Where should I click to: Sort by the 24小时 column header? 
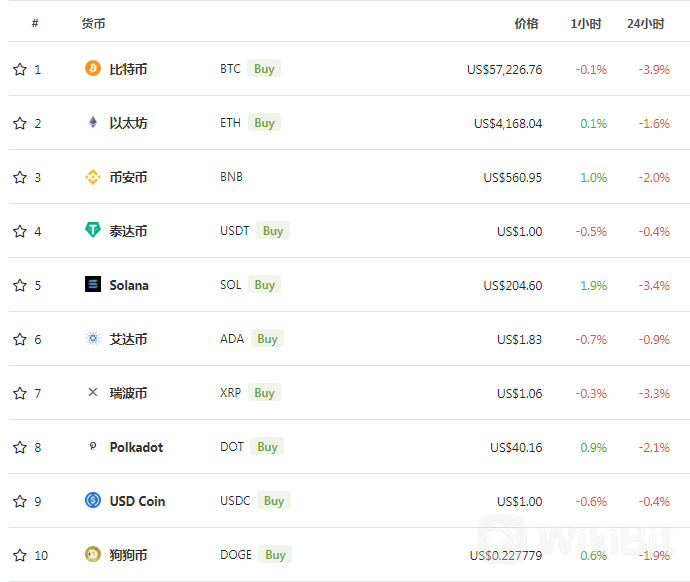[x=646, y=24]
